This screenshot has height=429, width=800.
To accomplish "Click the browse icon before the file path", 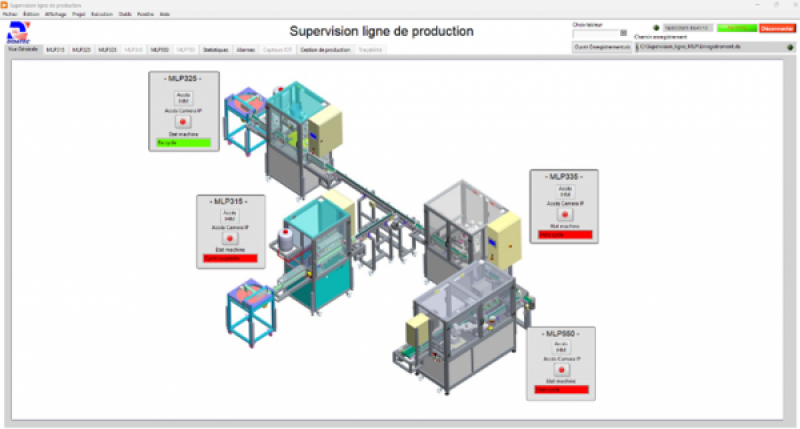I will (x=638, y=47).
